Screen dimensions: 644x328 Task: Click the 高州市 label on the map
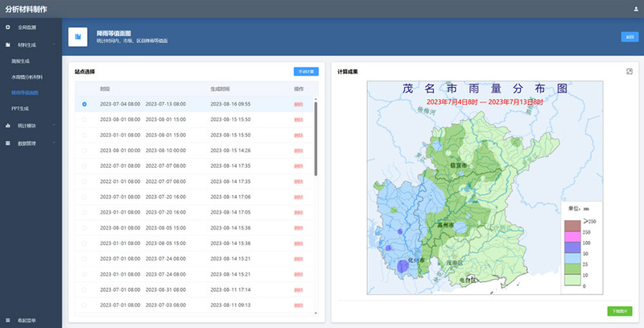[446, 225]
